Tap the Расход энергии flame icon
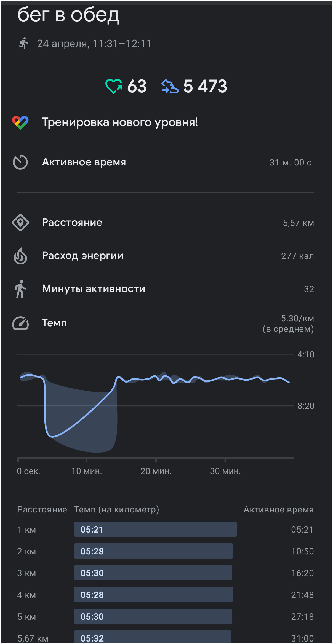 click(20, 256)
